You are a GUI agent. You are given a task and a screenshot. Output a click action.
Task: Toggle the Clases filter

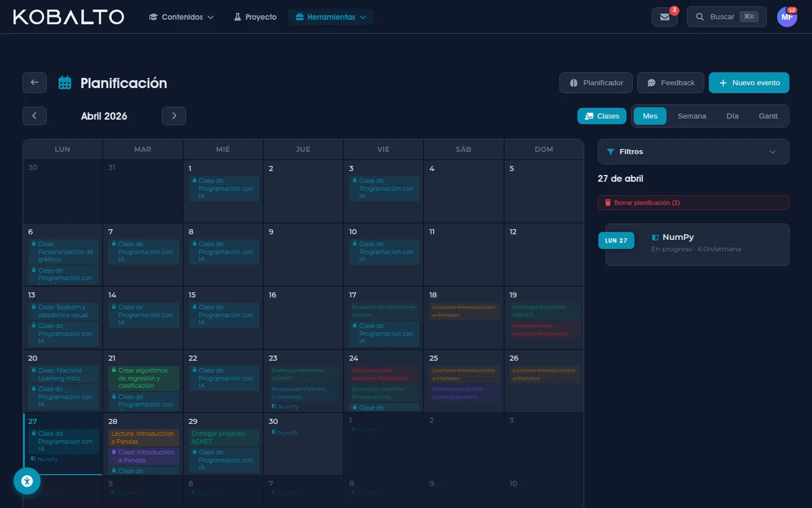(602, 116)
